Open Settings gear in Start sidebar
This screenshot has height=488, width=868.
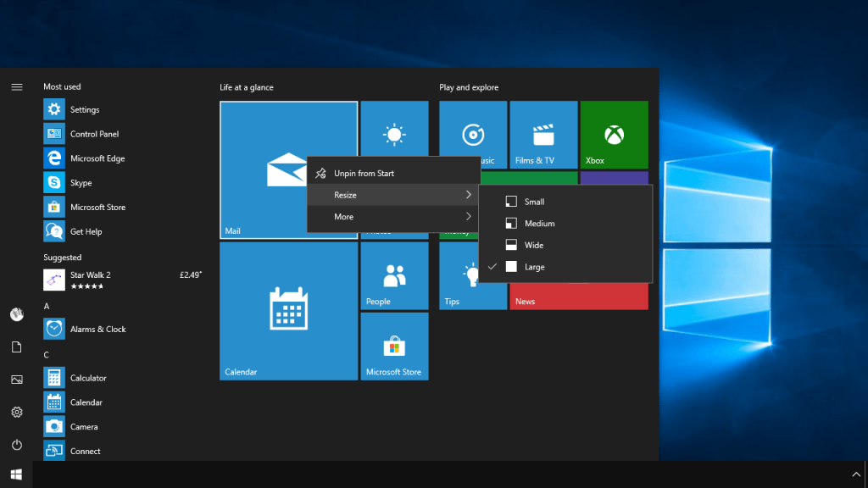(x=17, y=413)
